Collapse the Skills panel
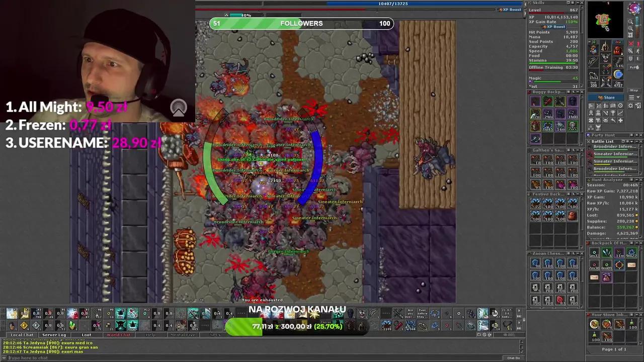 [578, 3]
